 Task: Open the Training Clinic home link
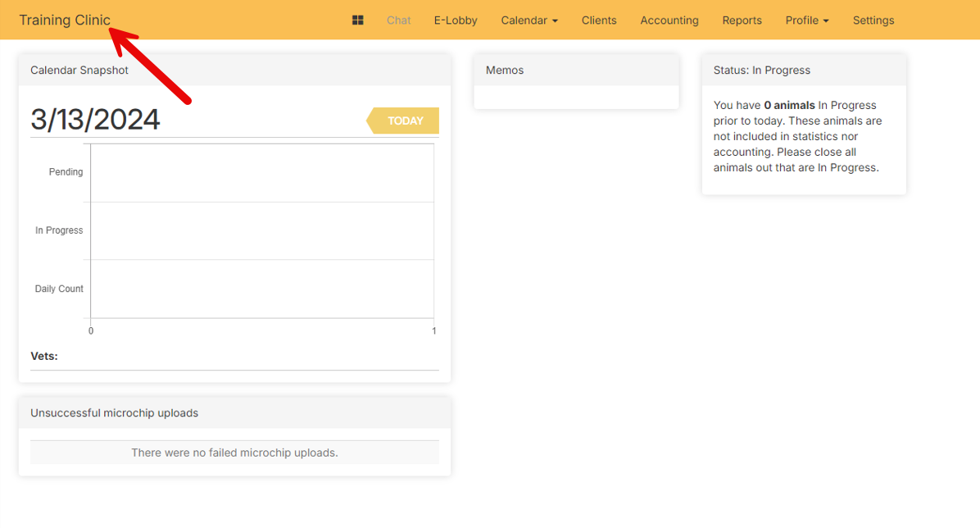click(65, 20)
